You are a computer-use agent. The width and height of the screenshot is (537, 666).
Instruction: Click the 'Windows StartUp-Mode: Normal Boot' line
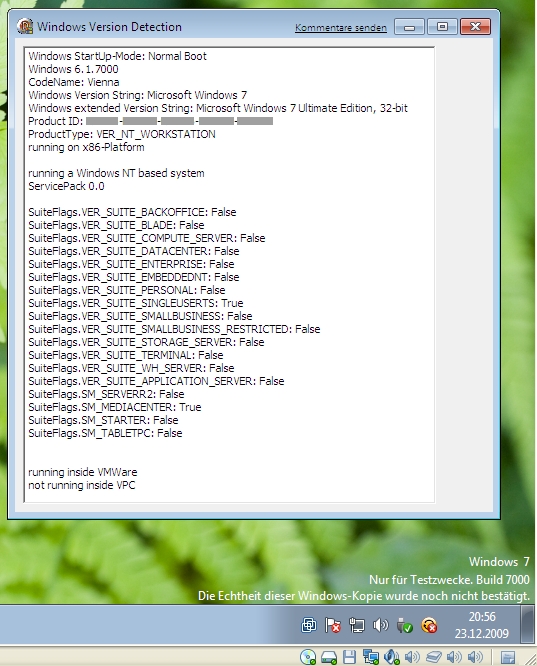(x=117, y=56)
